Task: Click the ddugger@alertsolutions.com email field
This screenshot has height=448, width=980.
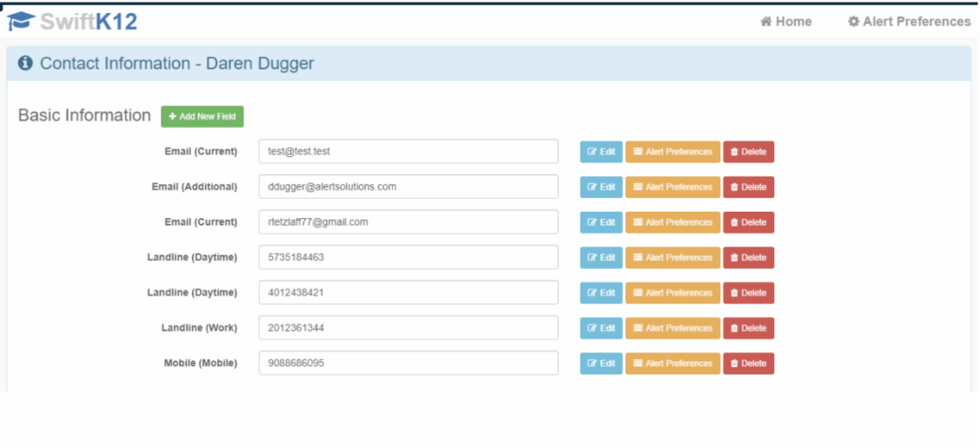Action: pyautogui.click(x=408, y=186)
